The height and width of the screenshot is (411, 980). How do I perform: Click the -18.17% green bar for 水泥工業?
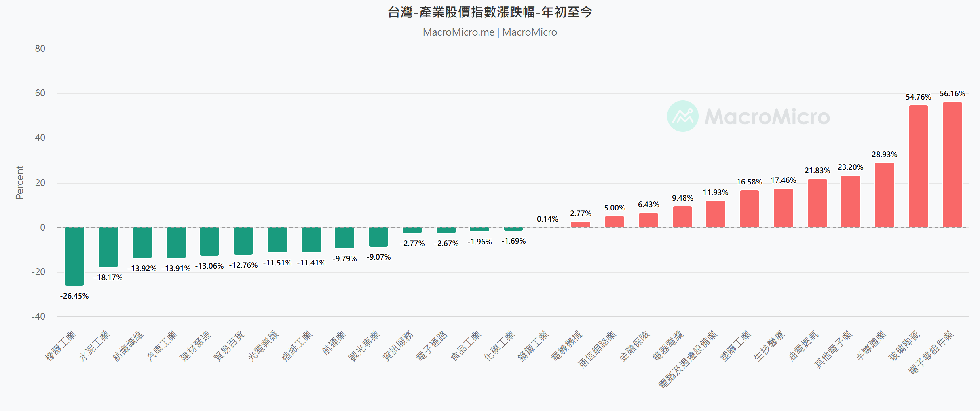pyautogui.click(x=108, y=247)
